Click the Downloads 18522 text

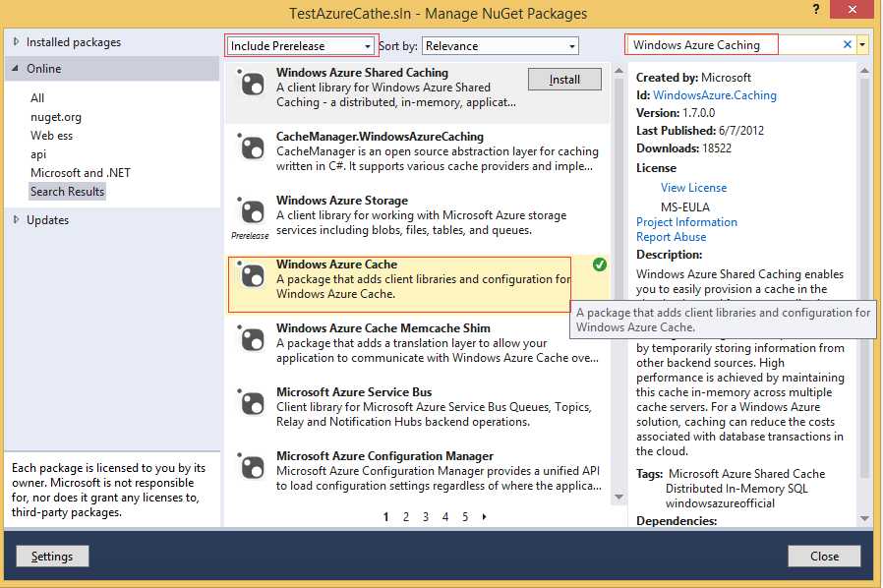683,148
